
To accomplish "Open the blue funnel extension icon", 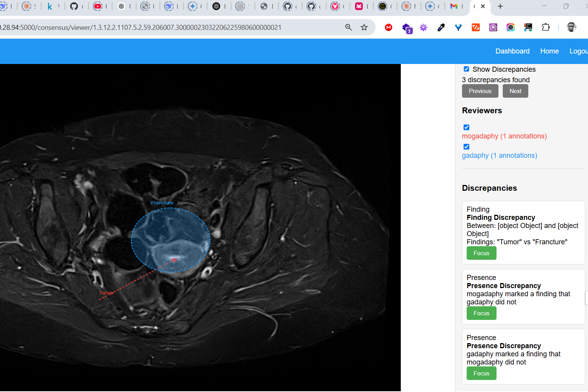I will point(459,28).
